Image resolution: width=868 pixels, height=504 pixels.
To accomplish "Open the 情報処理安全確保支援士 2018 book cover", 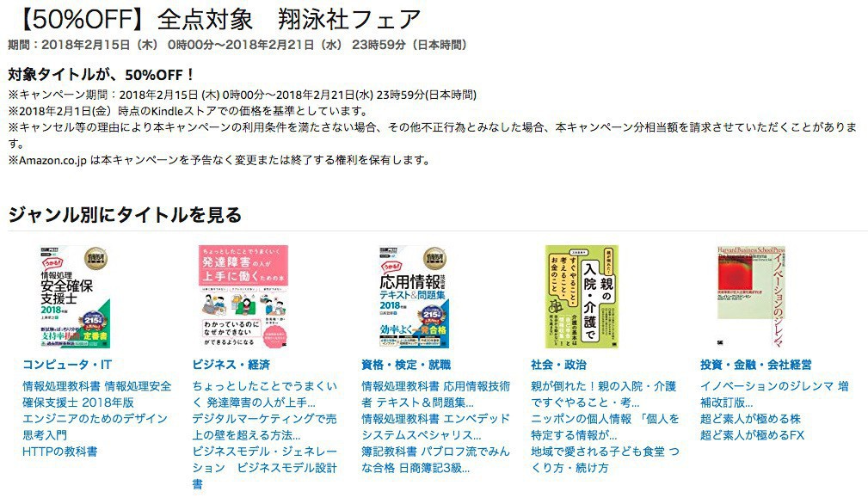I will [x=74, y=297].
